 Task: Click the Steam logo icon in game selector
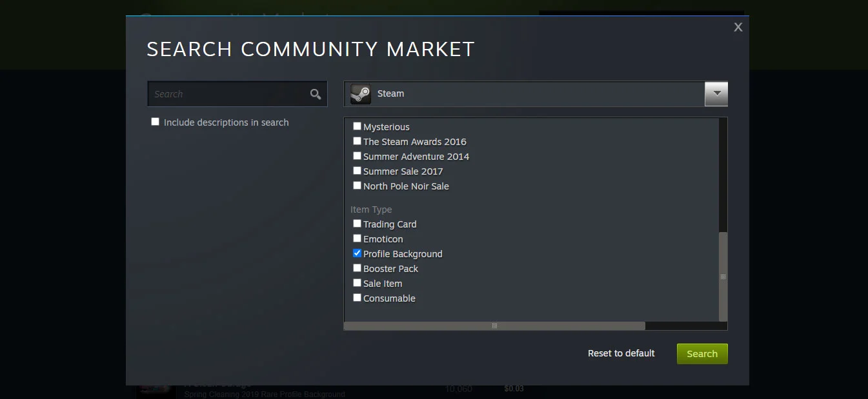point(361,93)
